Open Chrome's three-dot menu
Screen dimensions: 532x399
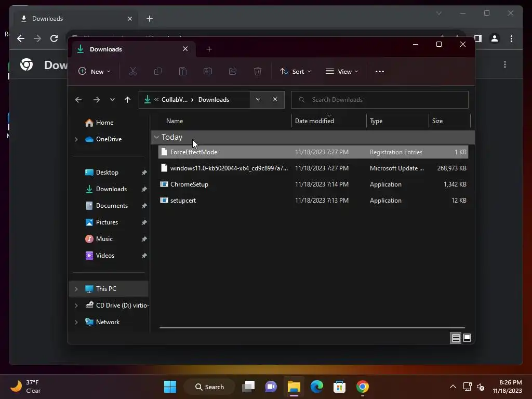[x=511, y=38]
